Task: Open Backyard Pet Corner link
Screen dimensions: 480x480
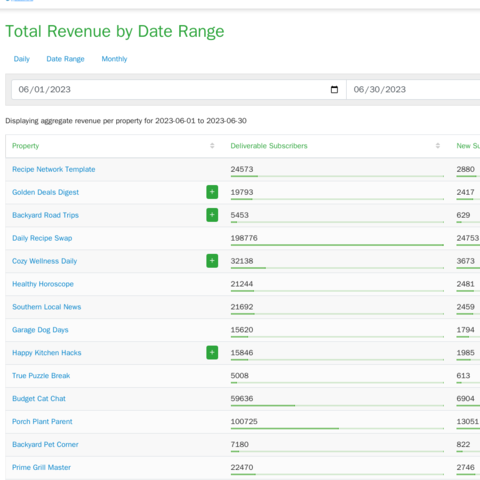Action: [x=45, y=445]
